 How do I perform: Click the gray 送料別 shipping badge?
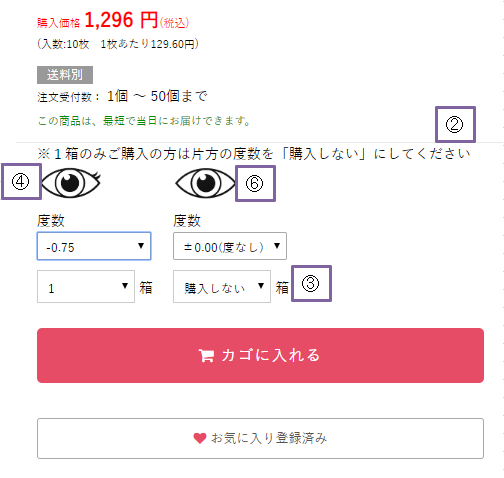(x=65, y=75)
